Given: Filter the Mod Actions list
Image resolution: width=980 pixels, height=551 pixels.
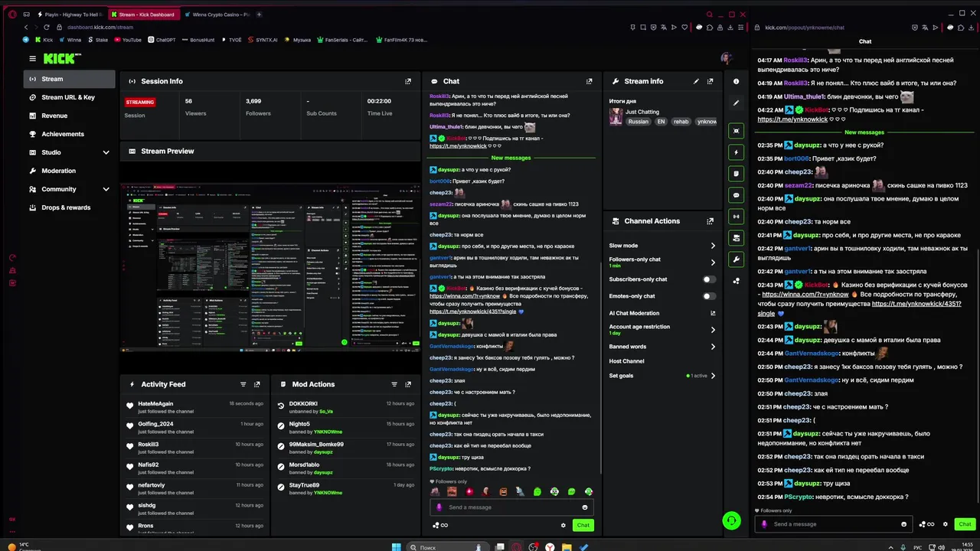Looking at the screenshot, I should pos(394,384).
